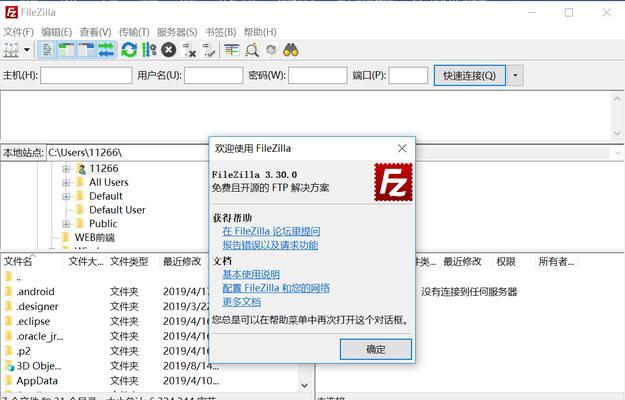Open link 配置 FileZilla 和您的网络
The image size is (625, 400).
(276, 288)
